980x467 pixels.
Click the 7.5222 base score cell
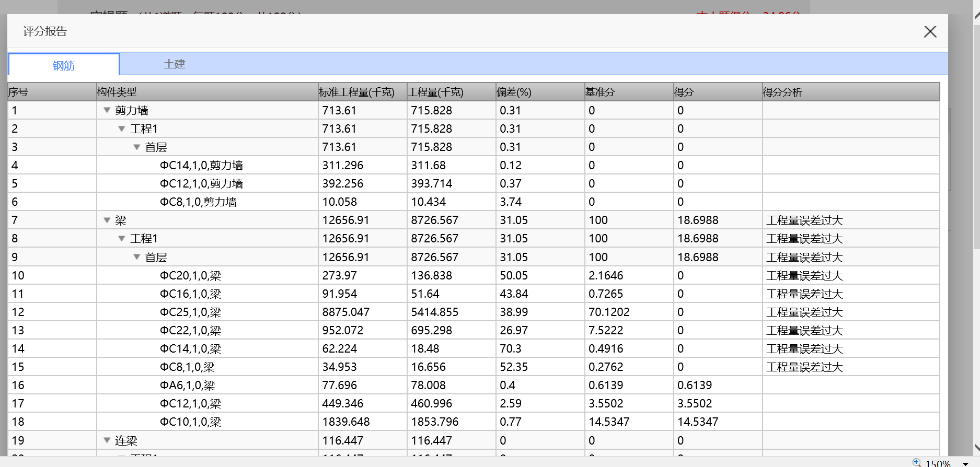(629, 330)
